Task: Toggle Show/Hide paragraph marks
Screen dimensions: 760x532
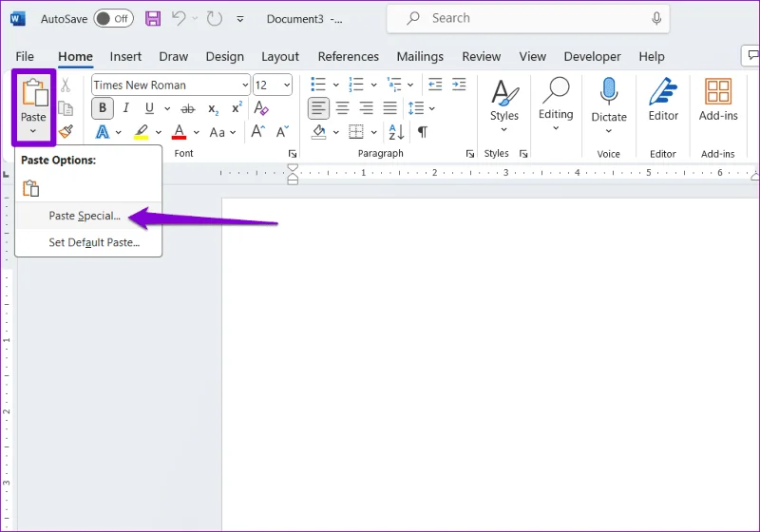Action: tap(422, 132)
